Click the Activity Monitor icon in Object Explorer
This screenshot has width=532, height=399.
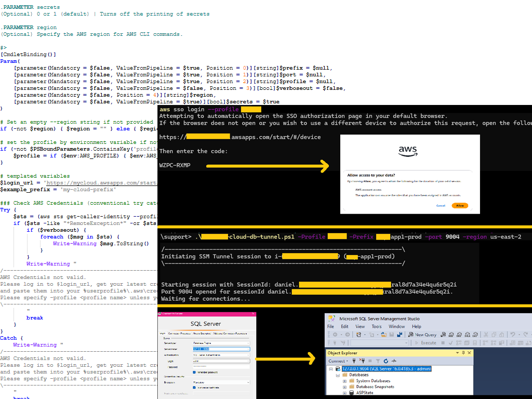[x=394, y=361]
